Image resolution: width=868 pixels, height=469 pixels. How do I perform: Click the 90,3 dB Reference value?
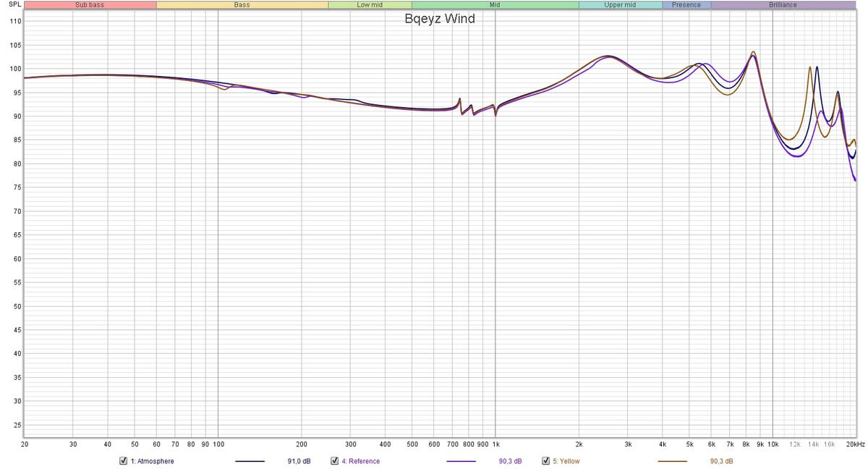pos(511,461)
